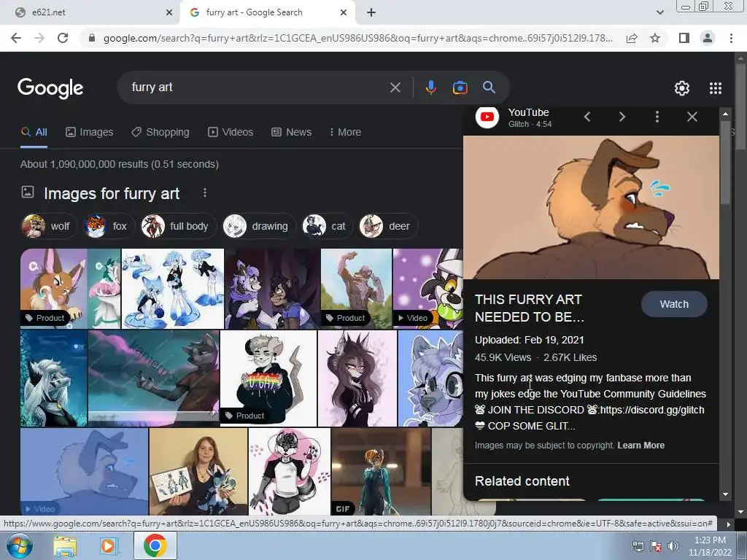Start voice search with microphone icon
Viewport: 747px width, 560px height.
pyautogui.click(x=430, y=87)
